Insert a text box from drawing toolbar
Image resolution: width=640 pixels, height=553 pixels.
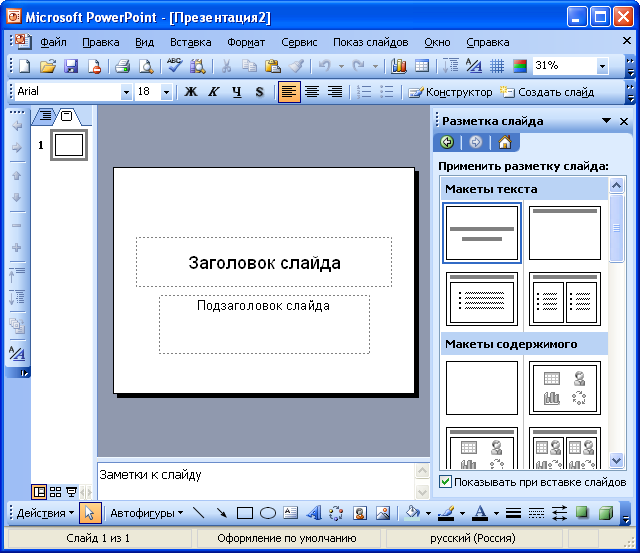(x=291, y=513)
